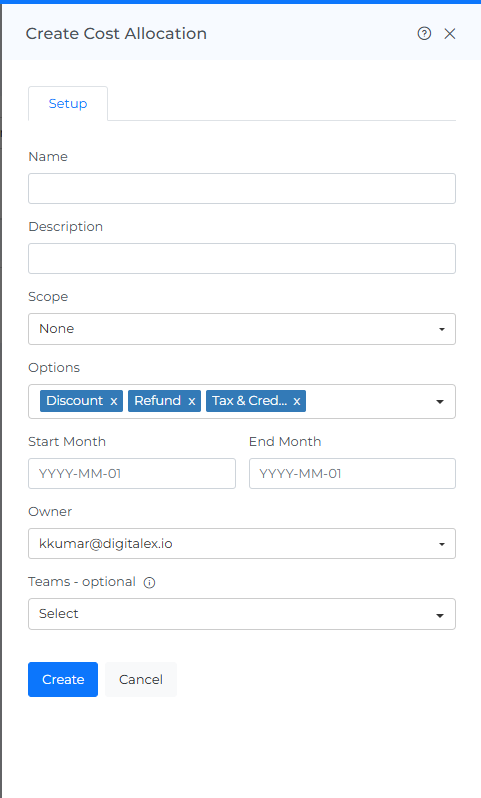Switch to the Setup tab
This screenshot has height=798, width=481.
(x=68, y=103)
